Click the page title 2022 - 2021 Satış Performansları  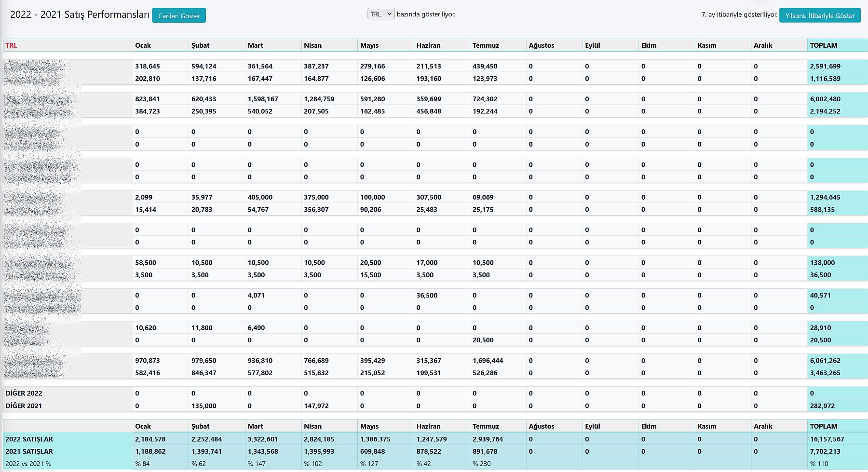coord(80,14)
